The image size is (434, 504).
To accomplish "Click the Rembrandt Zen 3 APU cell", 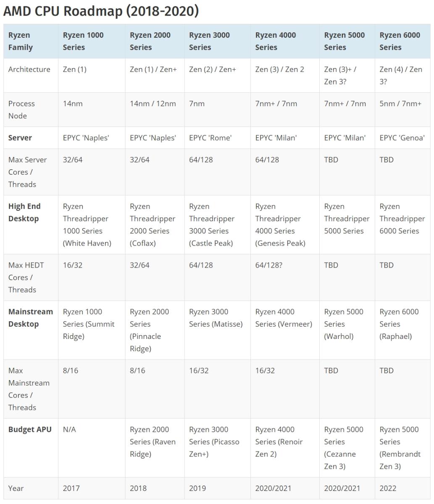I will 400,448.
